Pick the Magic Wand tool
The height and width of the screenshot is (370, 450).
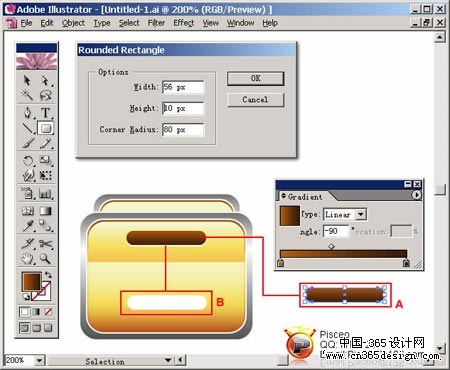(x=28, y=96)
